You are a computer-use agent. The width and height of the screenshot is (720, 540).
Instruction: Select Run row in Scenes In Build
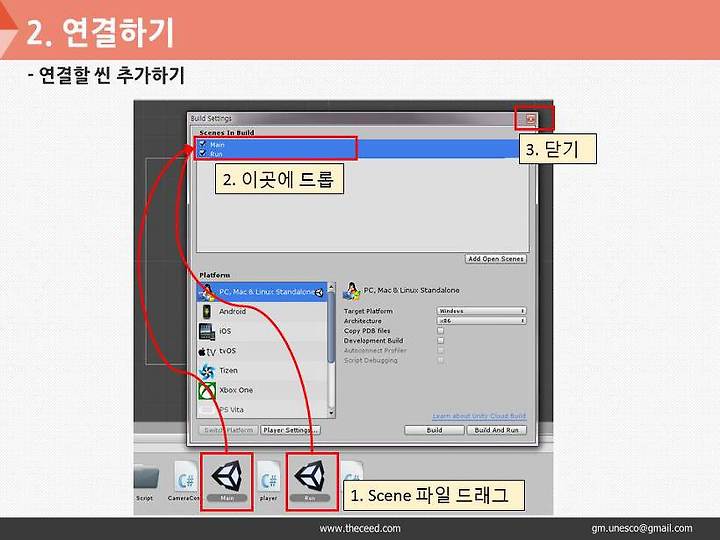pyautogui.click(x=363, y=154)
